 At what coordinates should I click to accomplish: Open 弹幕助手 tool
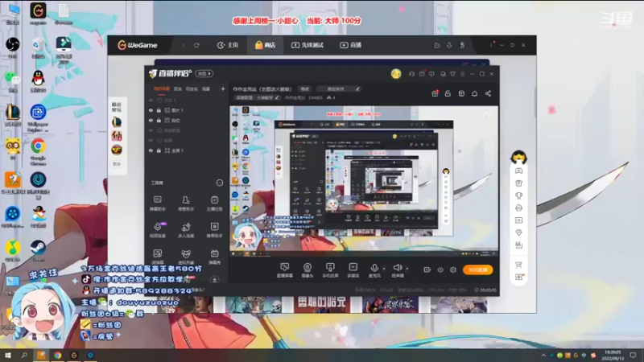click(157, 204)
